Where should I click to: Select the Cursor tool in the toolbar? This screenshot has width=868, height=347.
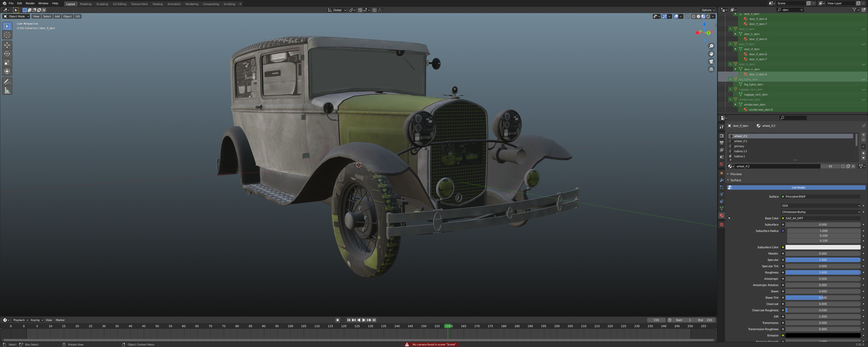[x=7, y=35]
